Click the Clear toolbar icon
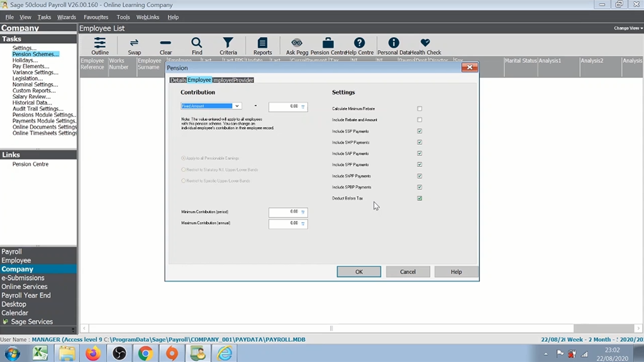This screenshot has width=644, height=362. click(x=165, y=46)
